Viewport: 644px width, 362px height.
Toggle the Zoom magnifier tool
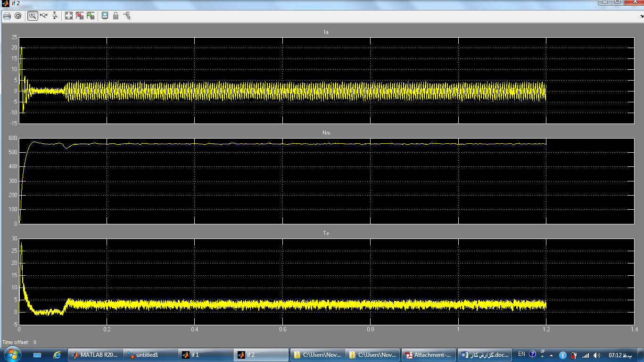(33, 16)
